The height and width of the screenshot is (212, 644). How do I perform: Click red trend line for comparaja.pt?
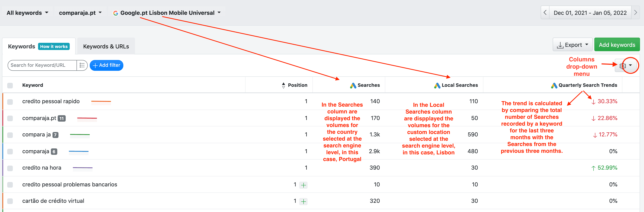click(x=87, y=118)
